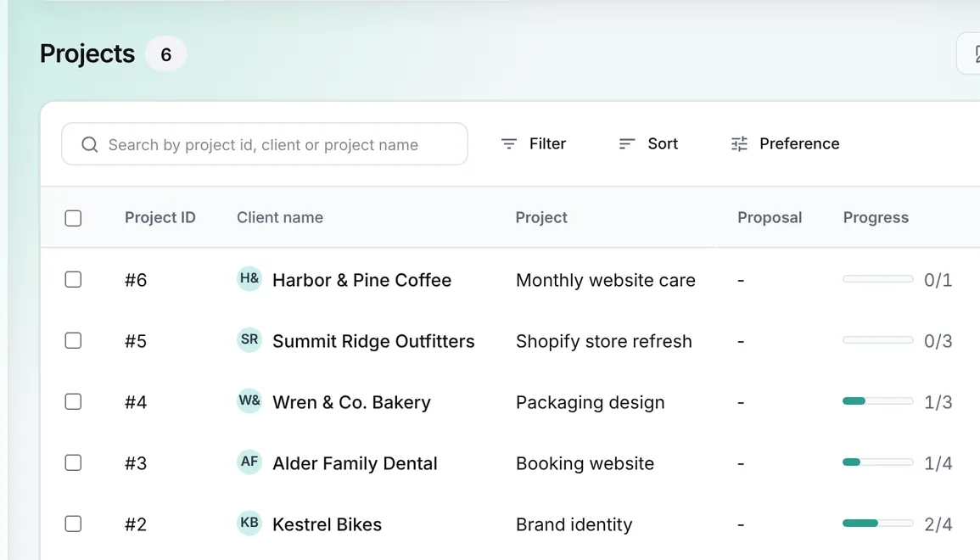This screenshot has width=980, height=560.
Task: Open client Wren & Co. Bakery
Action: [352, 402]
